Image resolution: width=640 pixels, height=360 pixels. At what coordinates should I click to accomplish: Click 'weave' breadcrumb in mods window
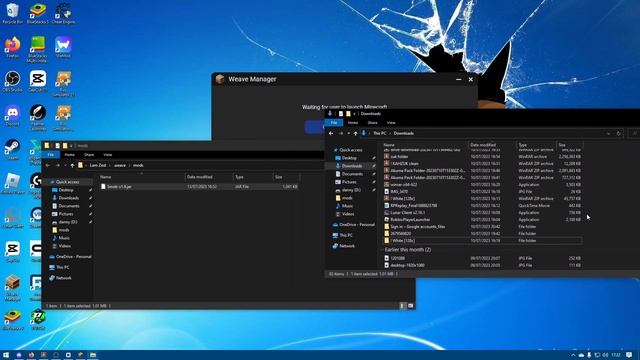pos(120,165)
